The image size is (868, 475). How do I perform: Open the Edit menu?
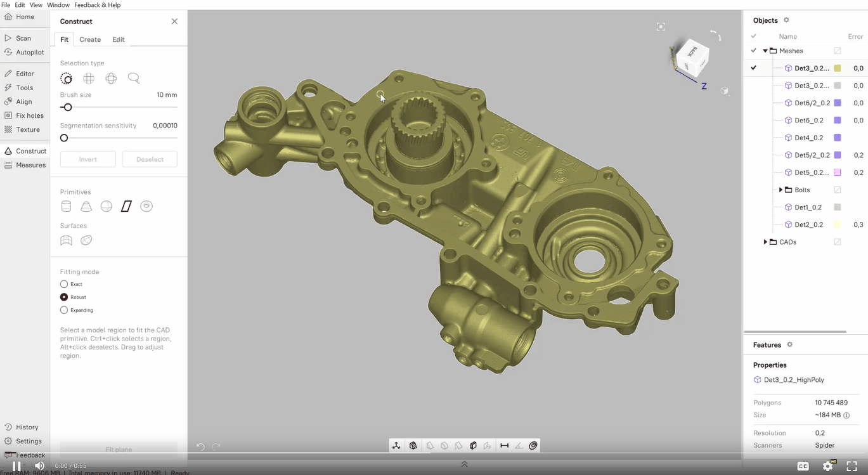[20, 4]
